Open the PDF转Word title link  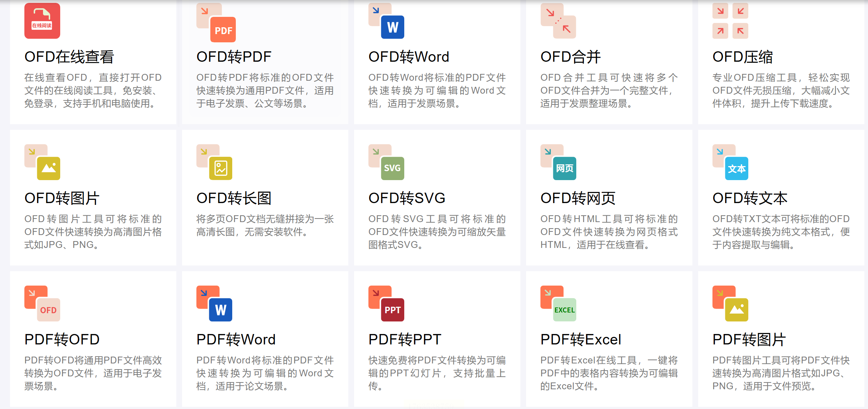[x=236, y=339]
